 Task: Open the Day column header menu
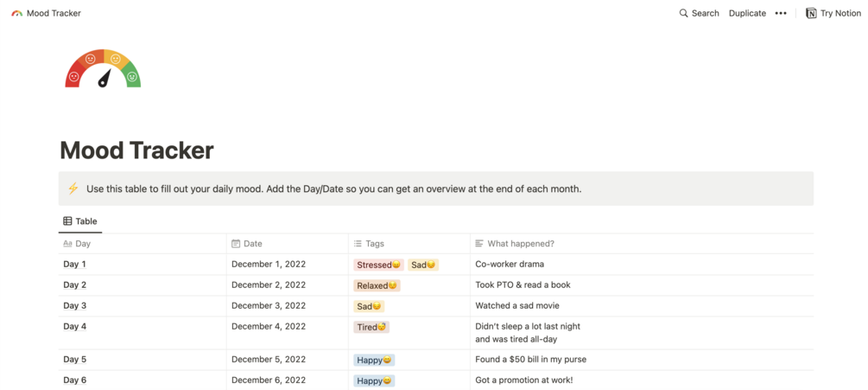(x=83, y=244)
